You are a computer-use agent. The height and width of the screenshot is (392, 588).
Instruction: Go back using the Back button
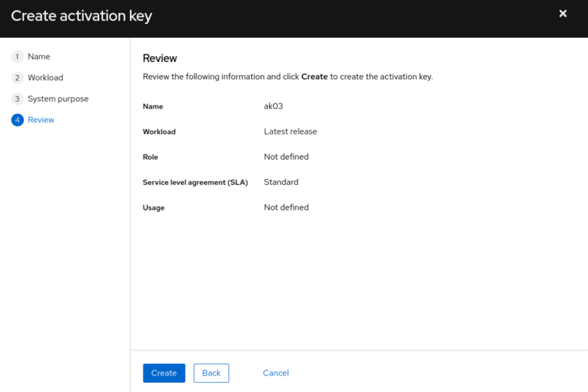click(211, 373)
